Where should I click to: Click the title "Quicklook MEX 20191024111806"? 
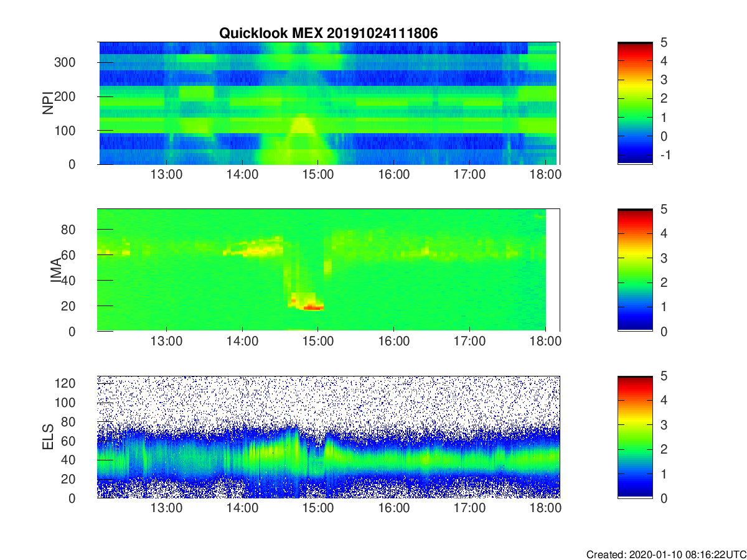(328, 34)
